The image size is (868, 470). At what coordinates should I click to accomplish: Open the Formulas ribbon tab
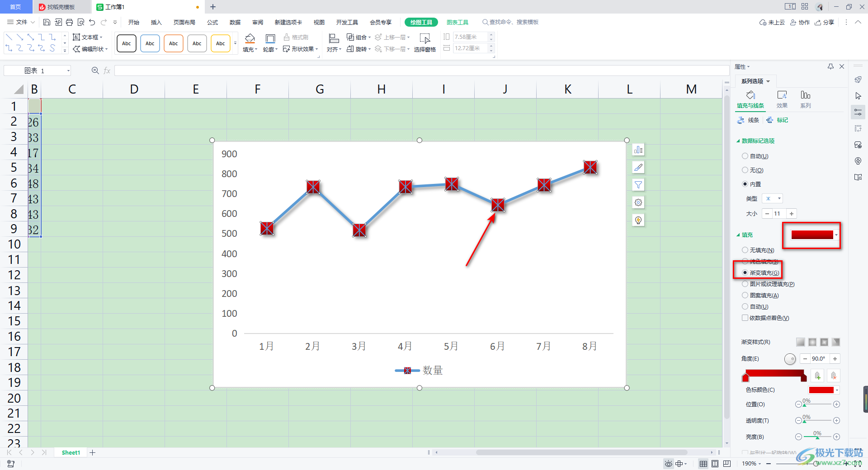point(212,22)
